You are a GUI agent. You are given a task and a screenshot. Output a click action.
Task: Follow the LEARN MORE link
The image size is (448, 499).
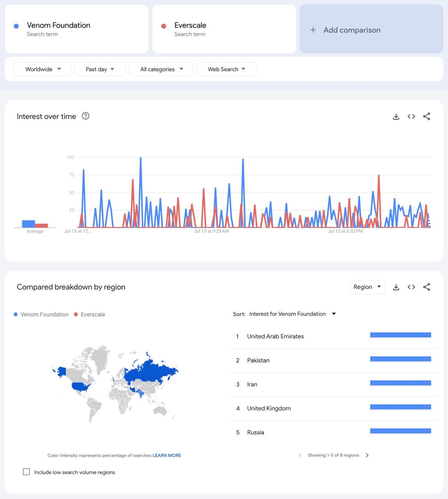[167, 455]
